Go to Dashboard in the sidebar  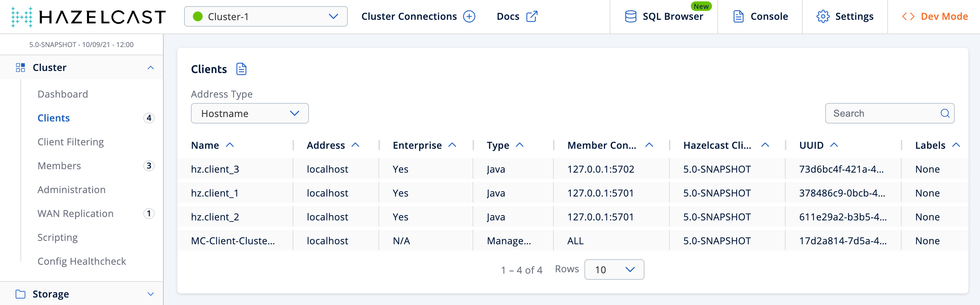point(63,94)
